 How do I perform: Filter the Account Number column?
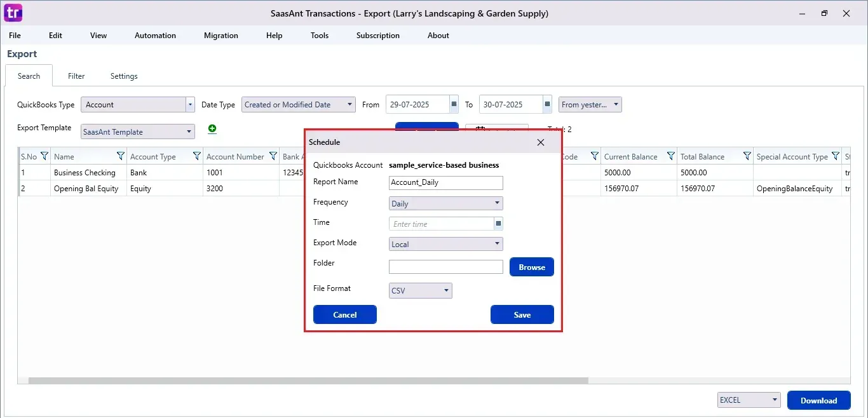tap(273, 156)
